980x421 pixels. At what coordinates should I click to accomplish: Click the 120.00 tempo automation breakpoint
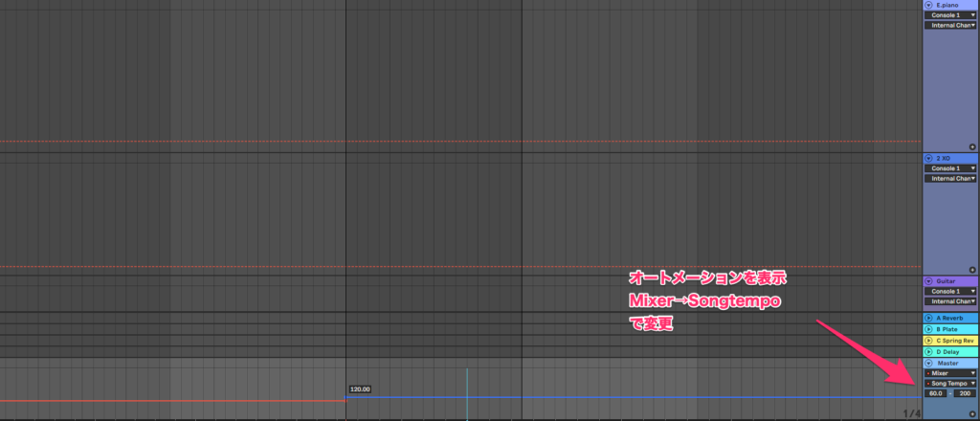pyautogui.click(x=346, y=398)
